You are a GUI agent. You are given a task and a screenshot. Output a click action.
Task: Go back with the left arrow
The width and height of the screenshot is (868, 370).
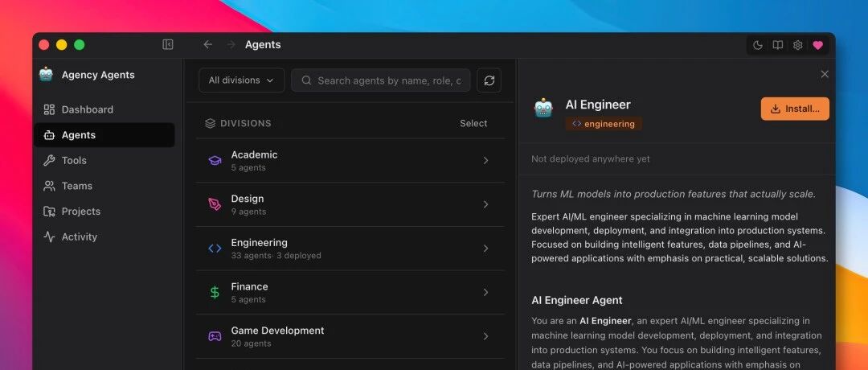(207, 45)
